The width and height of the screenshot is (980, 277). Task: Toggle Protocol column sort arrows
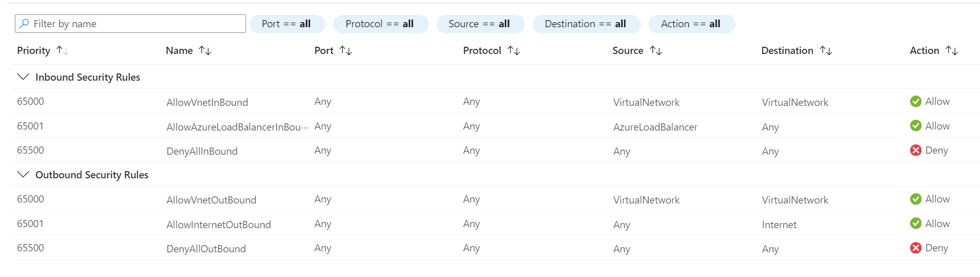click(514, 50)
